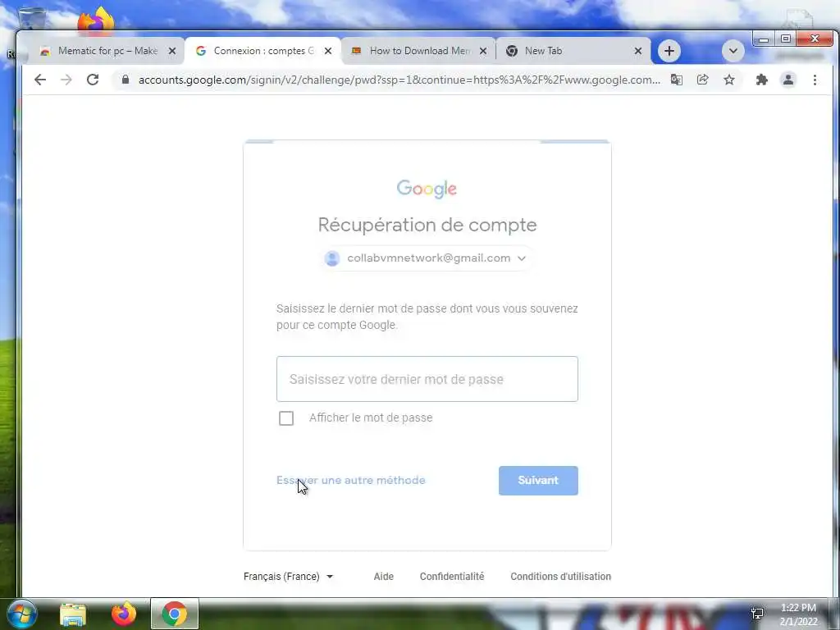
Task: Close the New Tab tab
Action: [x=637, y=51]
